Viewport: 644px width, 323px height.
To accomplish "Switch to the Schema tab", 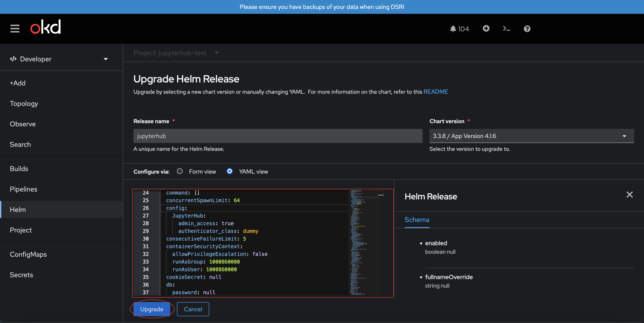I will click(x=417, y=220).
